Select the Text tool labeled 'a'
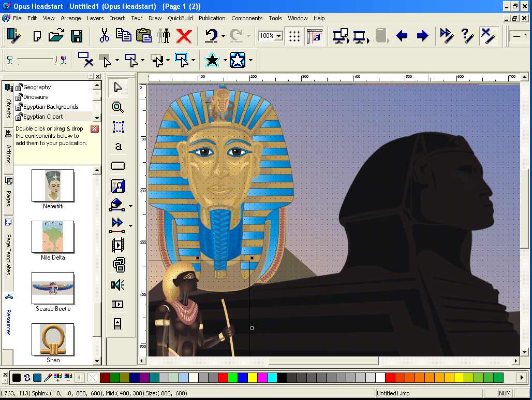Viewport: 532px width, 400px height. (118, 146)
